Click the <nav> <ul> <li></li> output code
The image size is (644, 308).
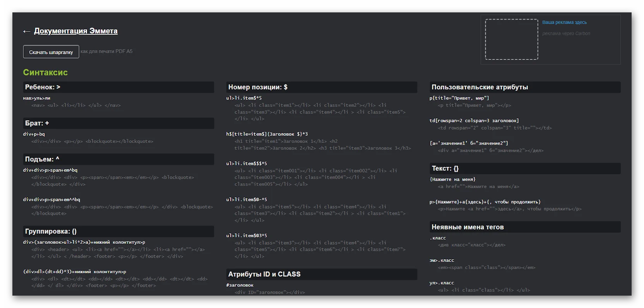[x=76, y=105]
